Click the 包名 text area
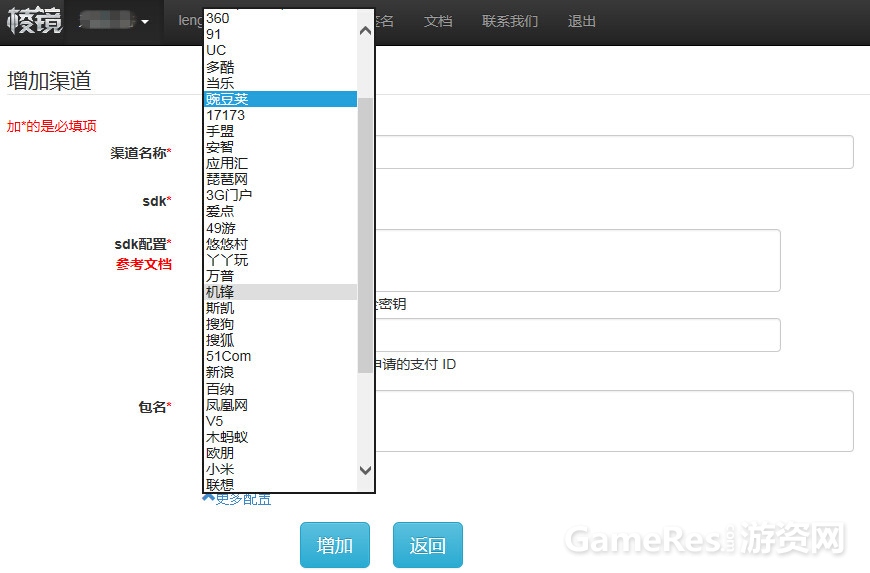 pyautogui.click(x=614, y=421)
